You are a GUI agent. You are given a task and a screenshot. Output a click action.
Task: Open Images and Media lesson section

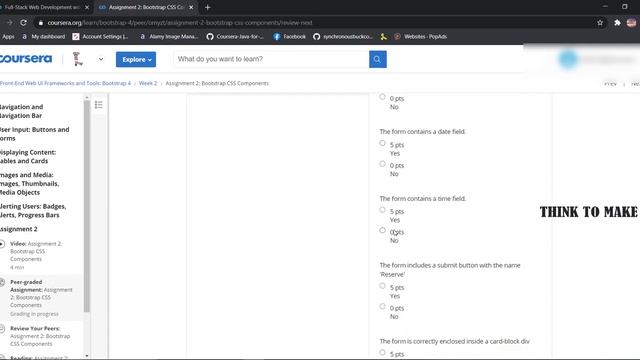tap(29, 184)
